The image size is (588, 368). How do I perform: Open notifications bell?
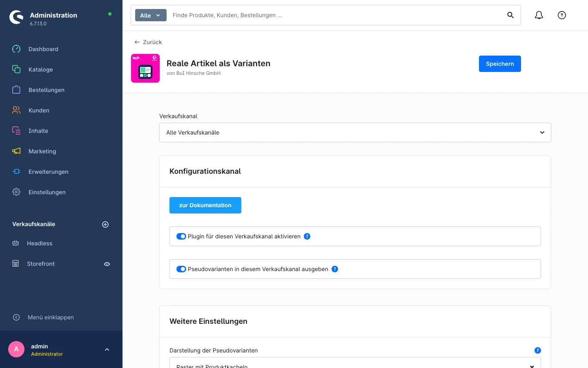coord(539,15)
